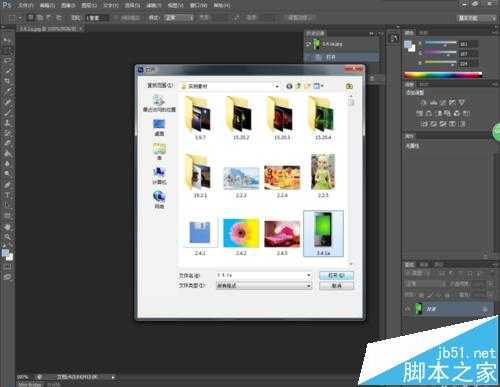Click Subtract from selection icon in options bar

coord(49,17)
